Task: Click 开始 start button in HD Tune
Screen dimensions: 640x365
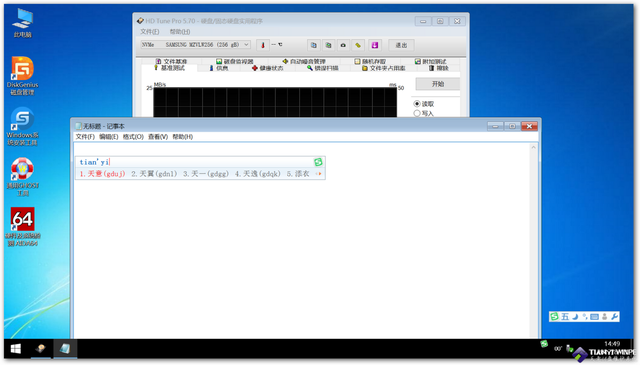Action: [438, 84]
